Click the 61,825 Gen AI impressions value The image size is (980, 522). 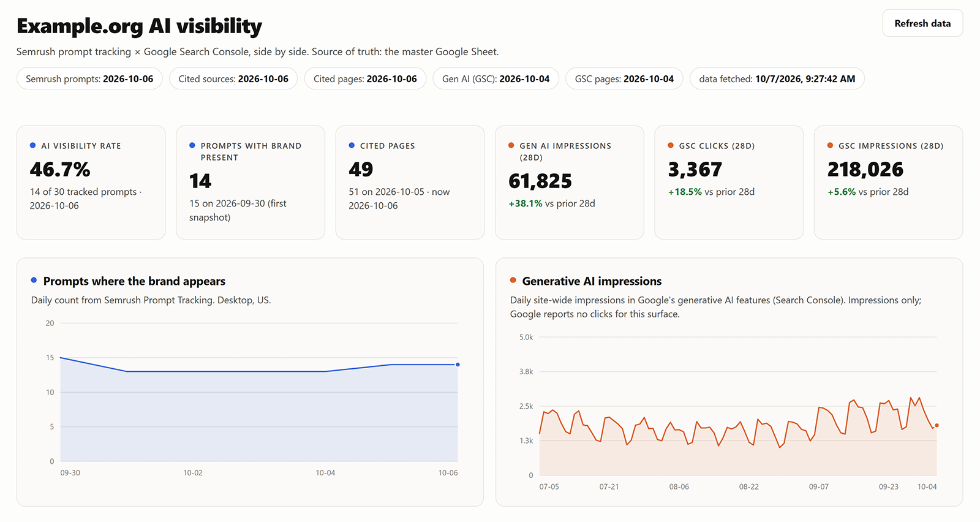pos(540,181)
